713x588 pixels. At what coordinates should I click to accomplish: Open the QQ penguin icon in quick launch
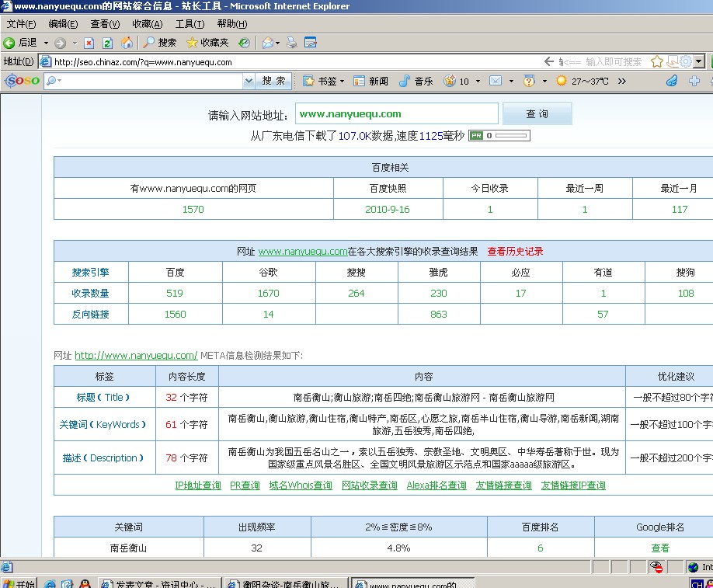point(85,583)
